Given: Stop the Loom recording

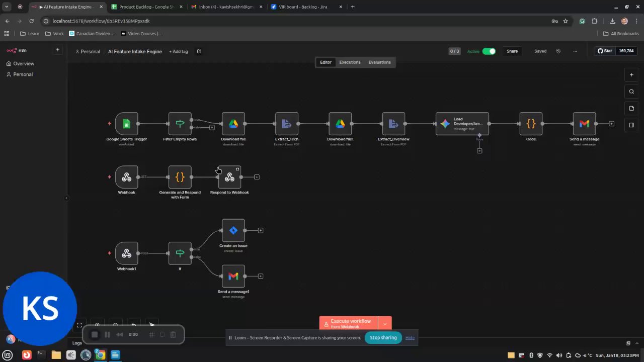Looking at the screenshot, I should (94, 334).
